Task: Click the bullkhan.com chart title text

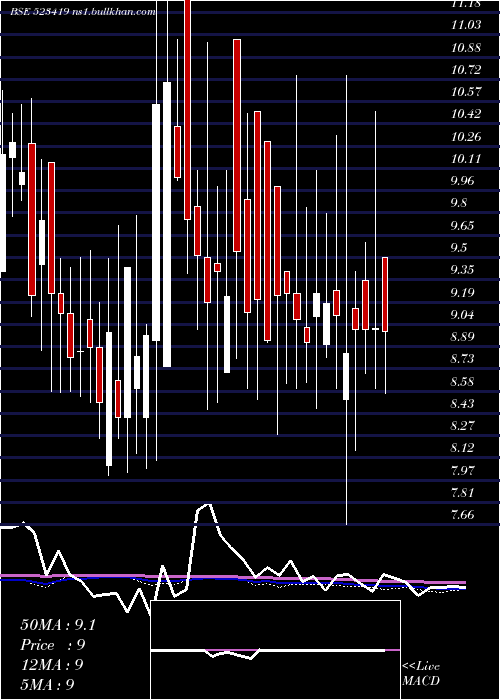Action: coord(83,12)
